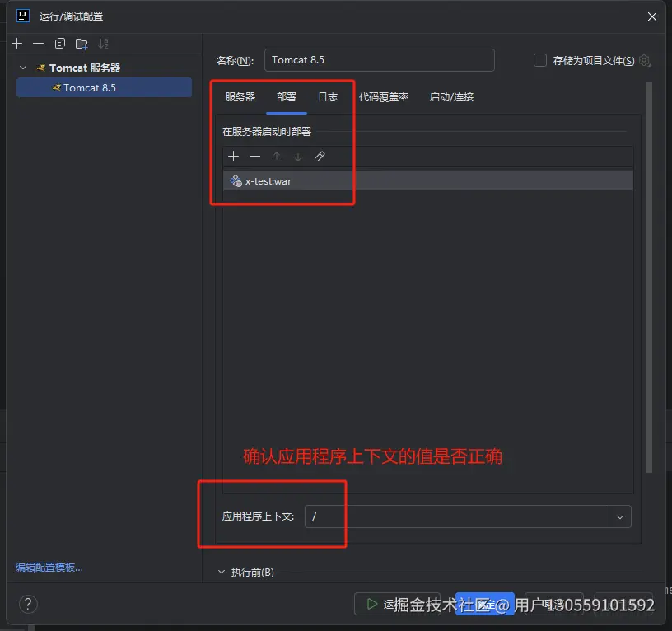This screenshot has height=631, width=672.
Task: Open help with the question mark icon
Action: tap(28, 604)
